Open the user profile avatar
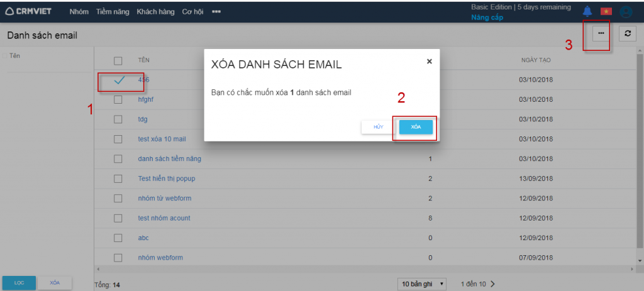The height and width of the screenshot is (291, 644). (x=626, y=11)
